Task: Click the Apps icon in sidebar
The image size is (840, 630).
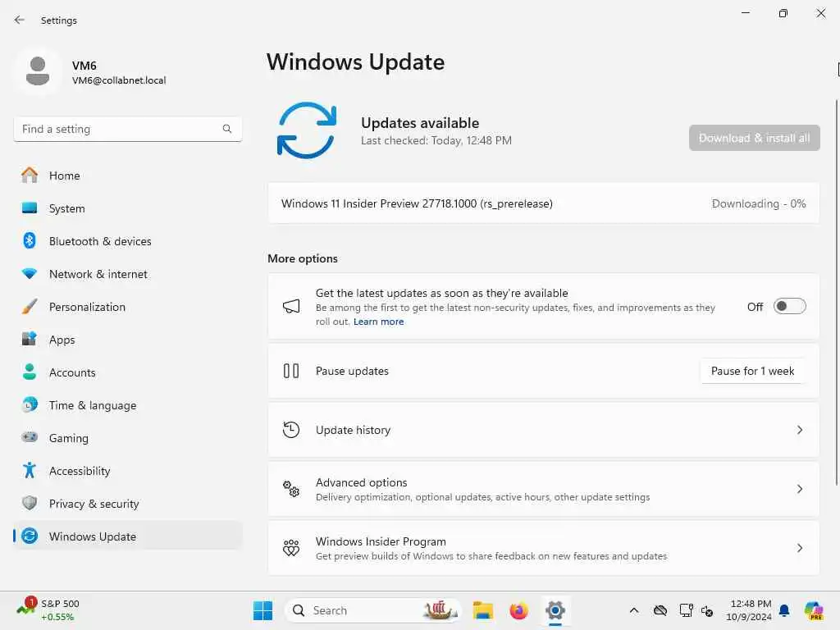Action: tap(30, 339)
